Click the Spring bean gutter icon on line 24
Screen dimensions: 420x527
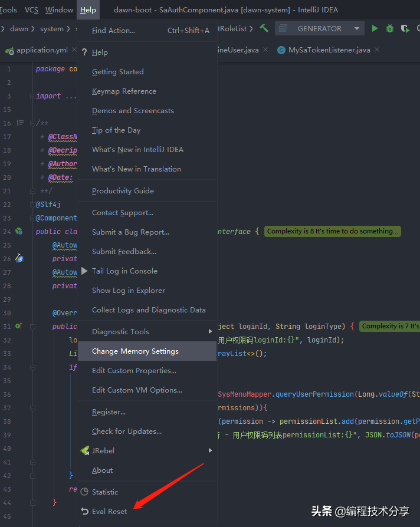(x=19, y=232)
